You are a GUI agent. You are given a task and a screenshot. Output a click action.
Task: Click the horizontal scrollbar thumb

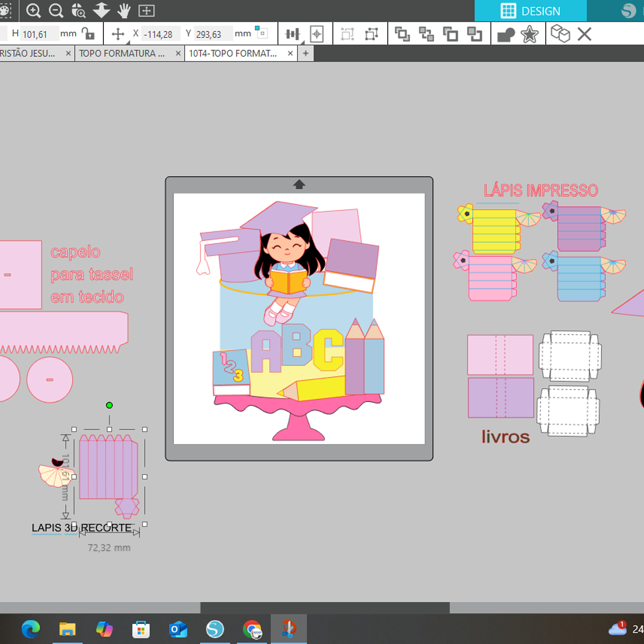click(325, 608)
